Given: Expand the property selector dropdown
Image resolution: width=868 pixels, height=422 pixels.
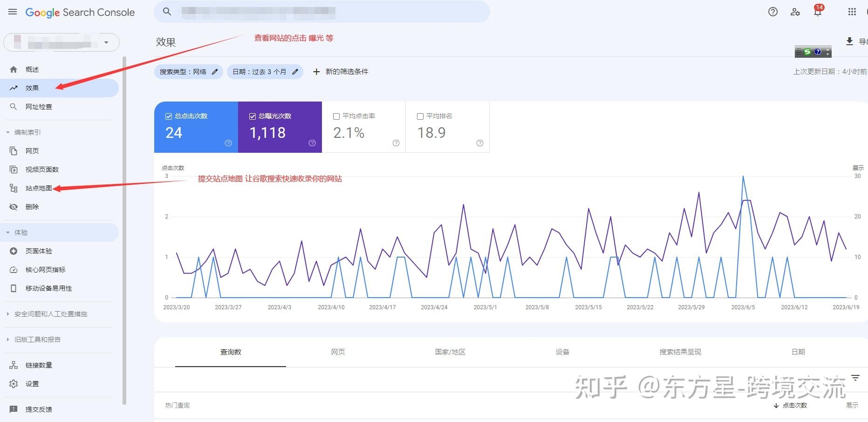Looking at the screenshot, I should 106,42.
